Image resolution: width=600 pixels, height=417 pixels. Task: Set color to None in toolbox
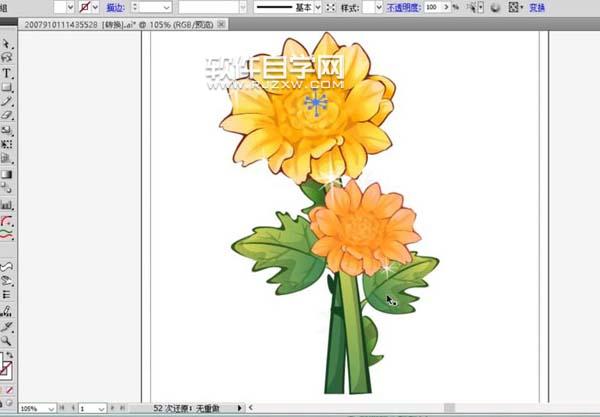pos(10,390)
